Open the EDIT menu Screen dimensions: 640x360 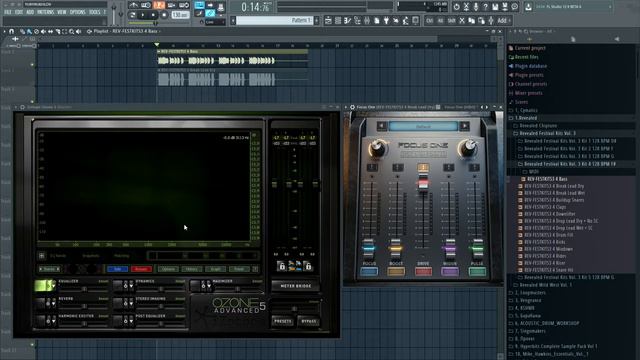point(19,12)
